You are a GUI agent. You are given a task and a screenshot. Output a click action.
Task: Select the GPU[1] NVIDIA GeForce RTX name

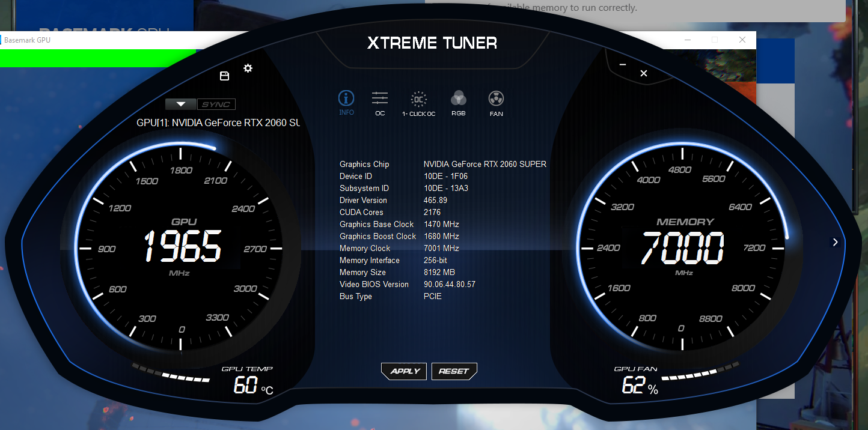point(218,123)
